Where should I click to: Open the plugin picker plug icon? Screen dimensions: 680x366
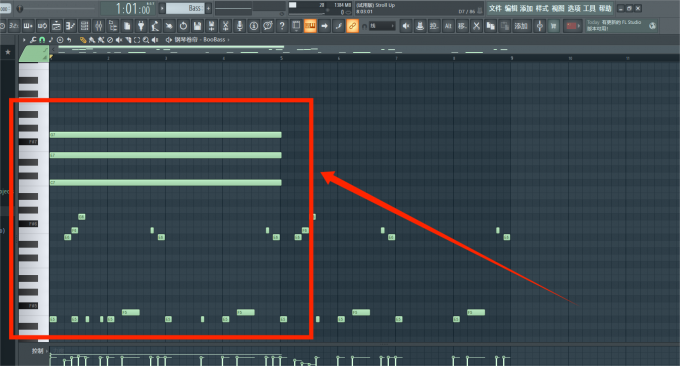point(141,26)
